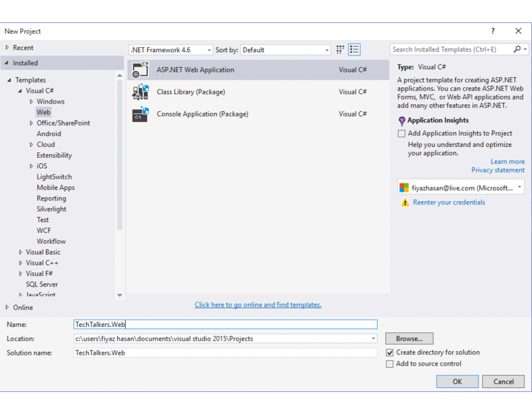Click the go online and find templates link
532x415 pixels.
pos(258,305)
